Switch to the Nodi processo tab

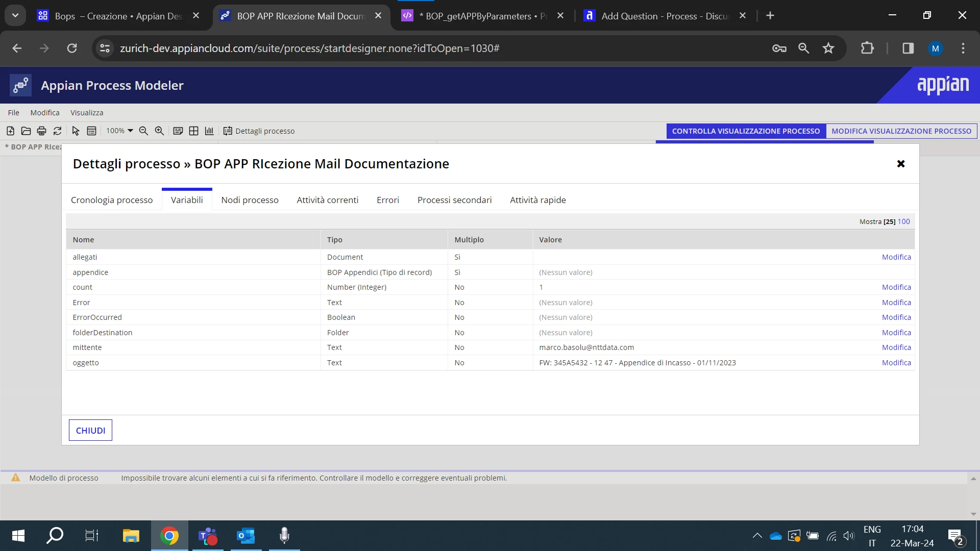[250, 200]
